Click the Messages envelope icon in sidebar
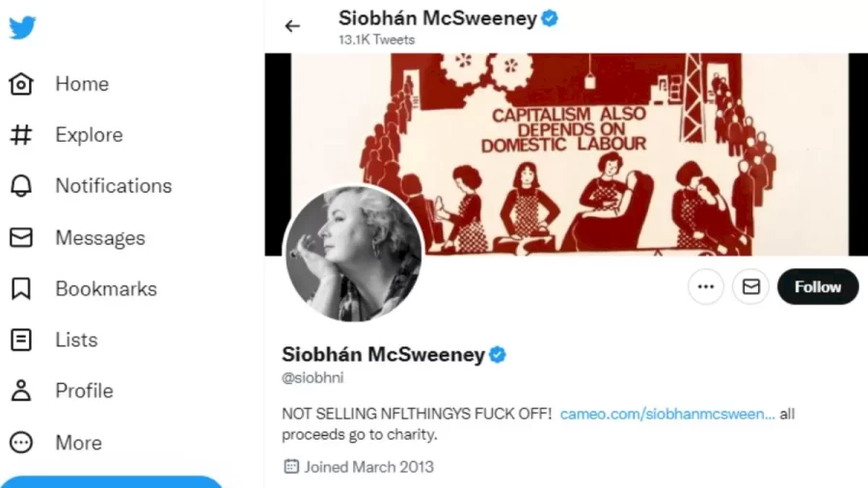 click(21, 237)
